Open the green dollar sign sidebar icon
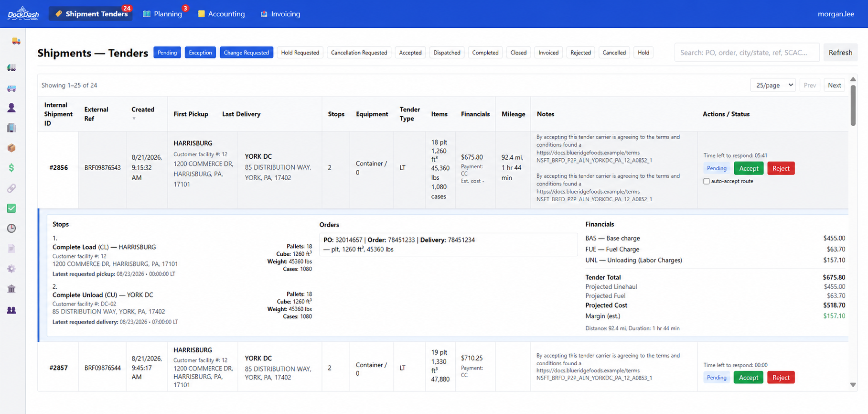 pos(11,168)
